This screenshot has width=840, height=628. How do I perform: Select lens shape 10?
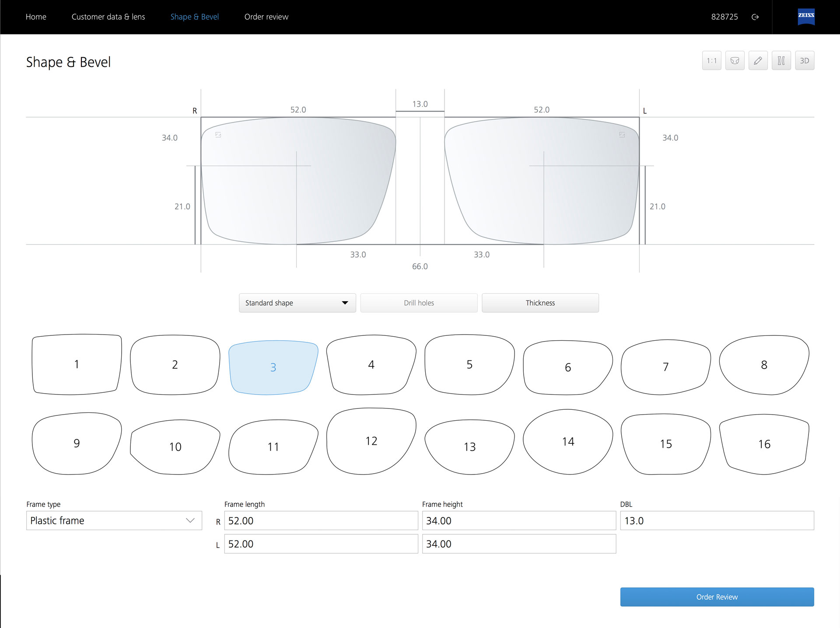point(175,447)
